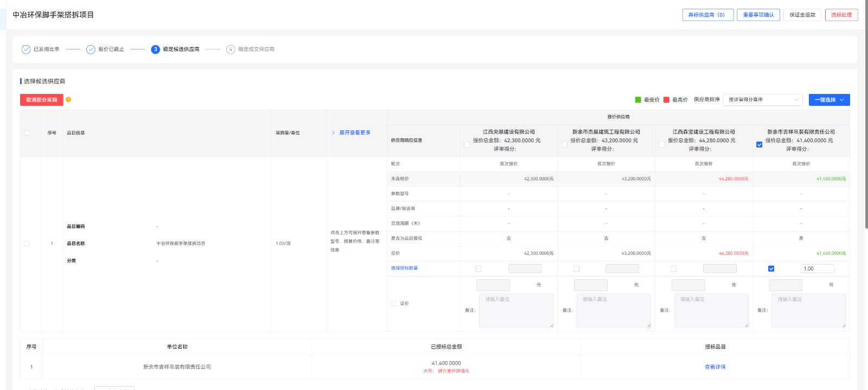Open 重要事项确认 at the top
This screenshot has height=390, width=868.
click(758, 15)
